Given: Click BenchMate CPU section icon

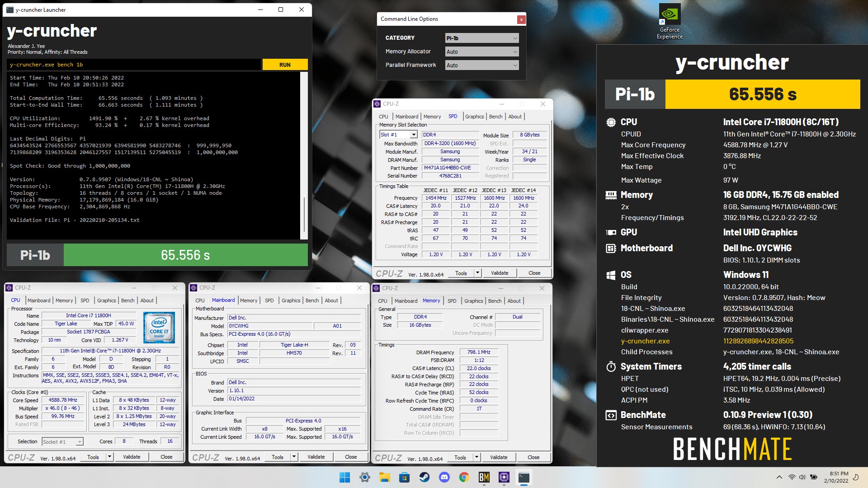Looking at the screenshot, I should (x=611, y=122).
